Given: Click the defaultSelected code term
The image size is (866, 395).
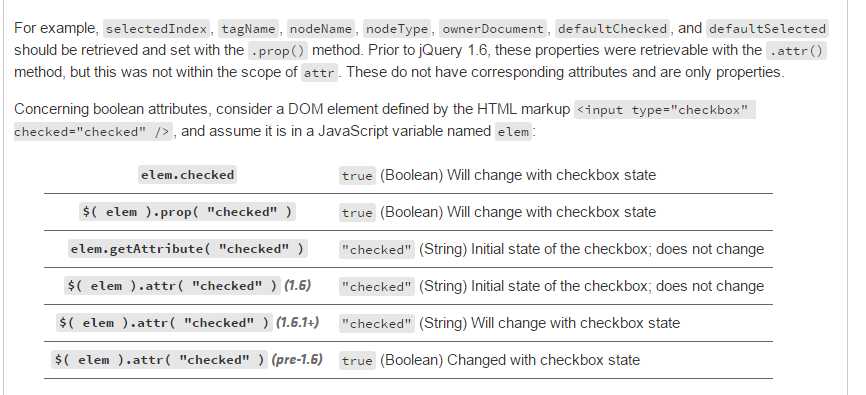Looking at the screenshot, I should pos(767,28).
